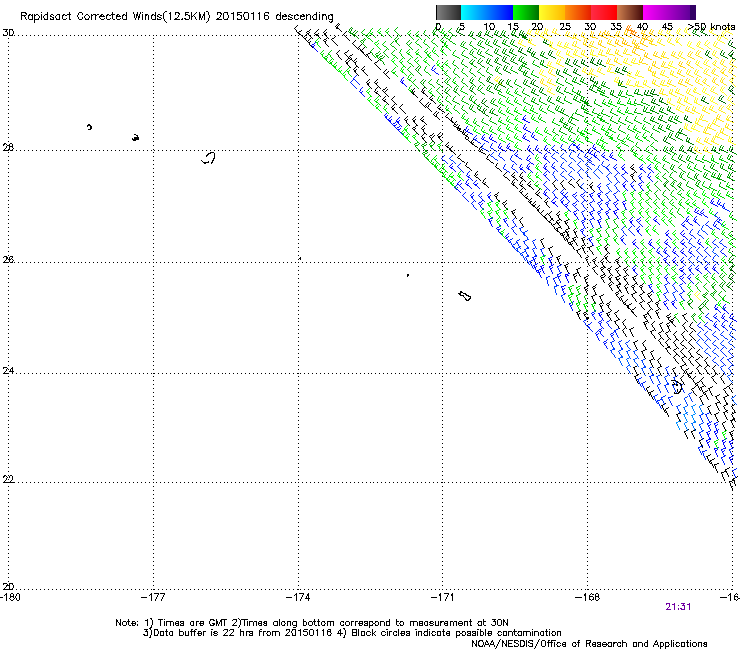Click the red 30-35 knots color segment
Image resolution: width=740 pixels, height=650 pixels.
(x=604, y=12)
